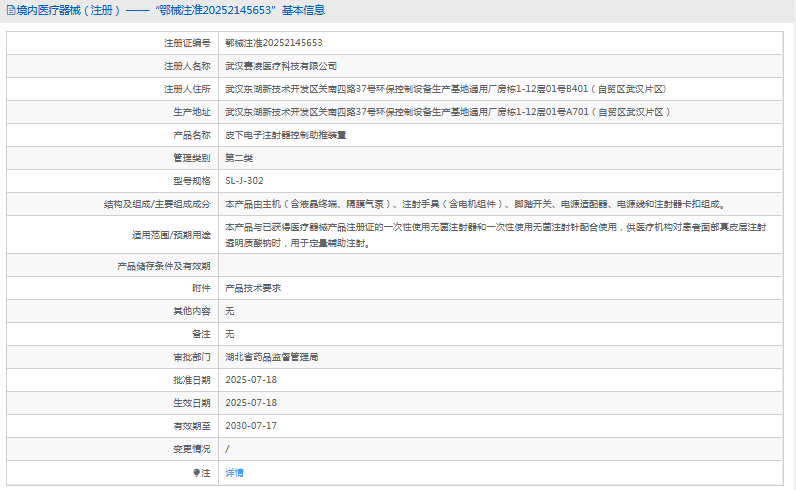The width and height of the screenshot is (796, 490).
Task: Click the 产品储存条件及有效期 label
Action: point(163,266)
